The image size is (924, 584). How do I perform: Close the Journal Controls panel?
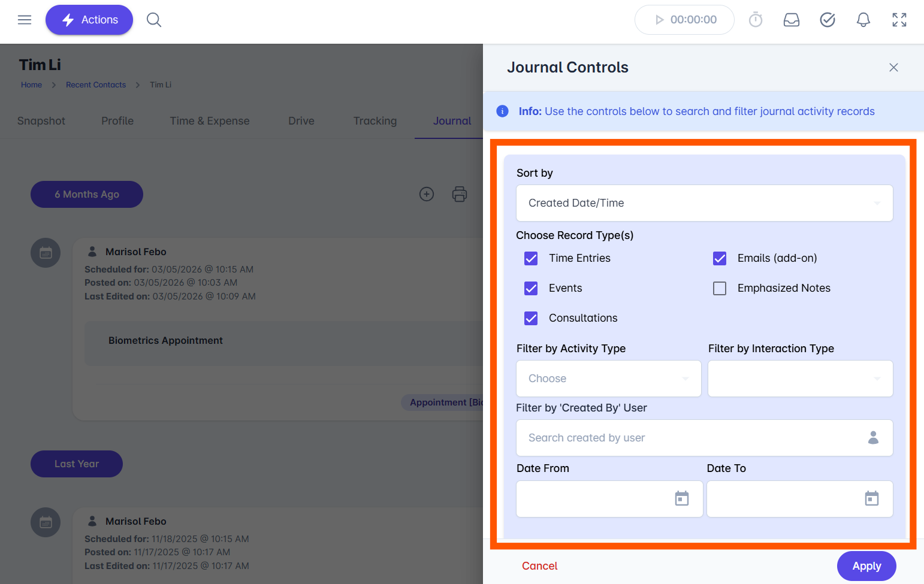pos(893,68)
